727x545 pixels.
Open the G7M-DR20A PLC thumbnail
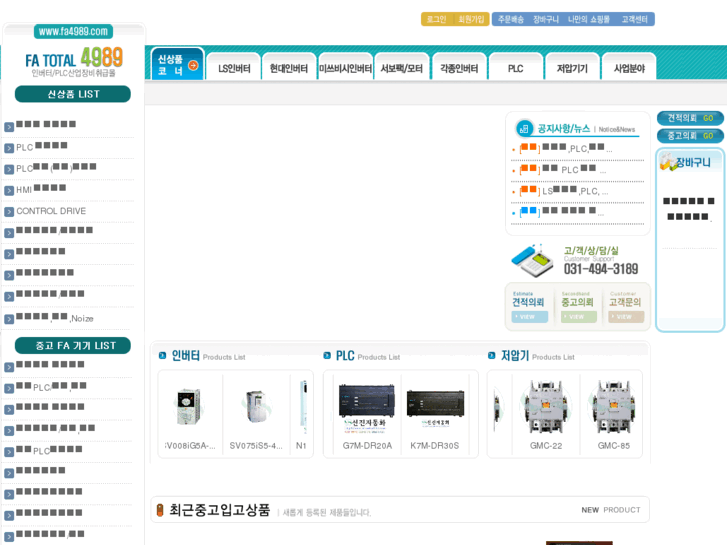(x=367, y=407)
